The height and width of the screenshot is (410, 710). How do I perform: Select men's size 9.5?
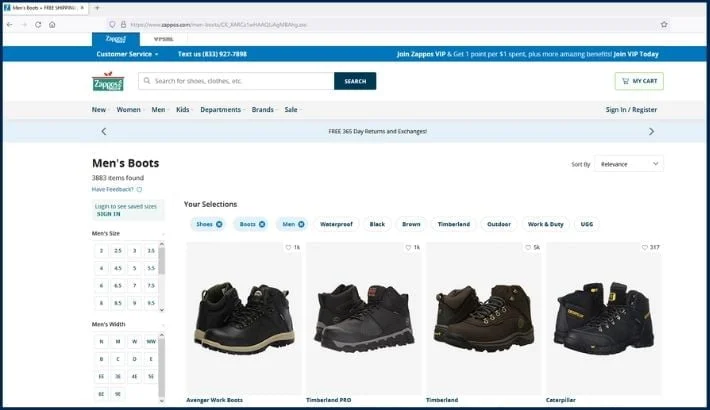151,303
